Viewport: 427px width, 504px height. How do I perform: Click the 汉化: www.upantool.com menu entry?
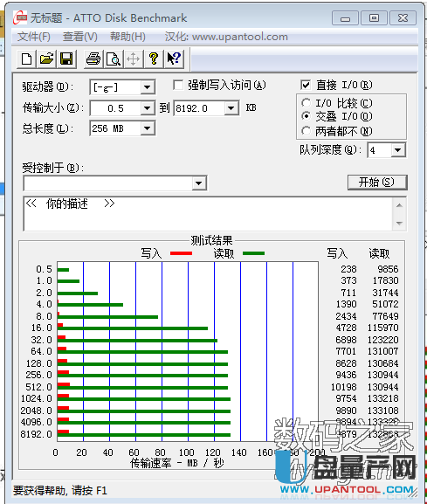(226, 37)
